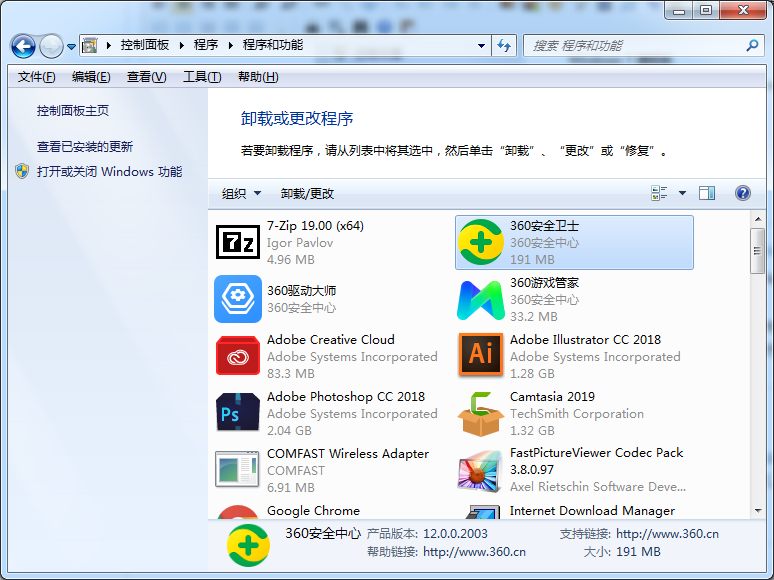Click the 360驱动大师 gear icon
This screenshot has height=580, width=774.
[x=237, y=299]
